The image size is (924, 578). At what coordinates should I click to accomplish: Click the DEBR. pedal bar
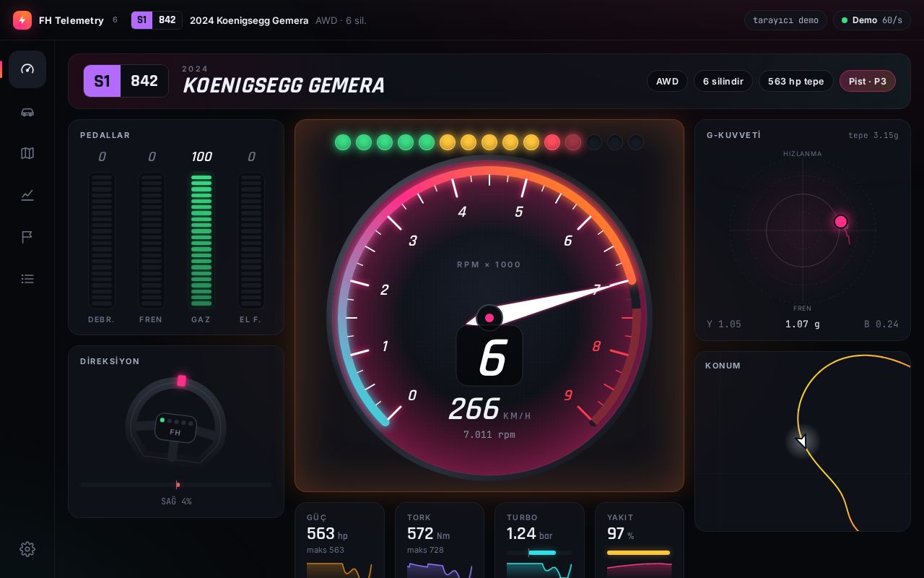[102, 241]
